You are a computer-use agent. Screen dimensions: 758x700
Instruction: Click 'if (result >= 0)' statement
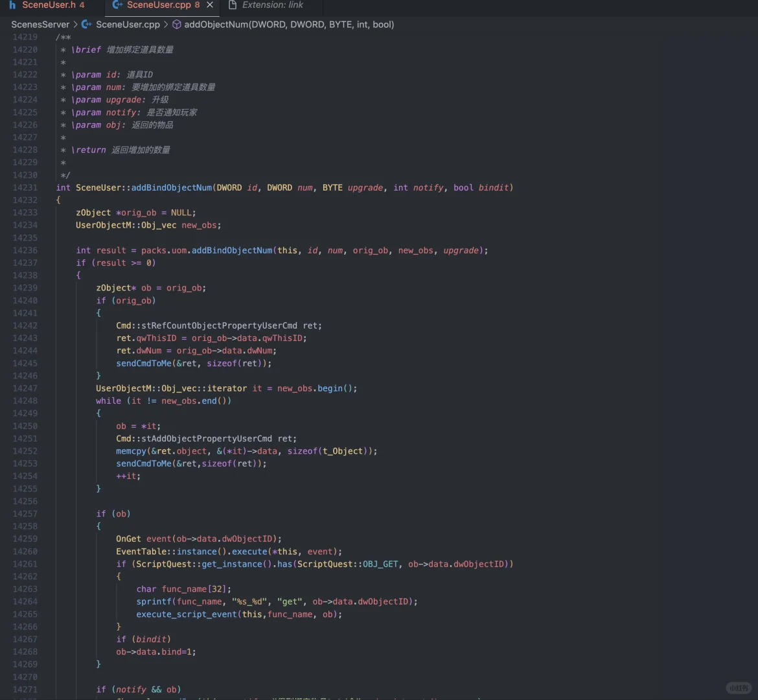pyautogui.click(x=116, y=263)
